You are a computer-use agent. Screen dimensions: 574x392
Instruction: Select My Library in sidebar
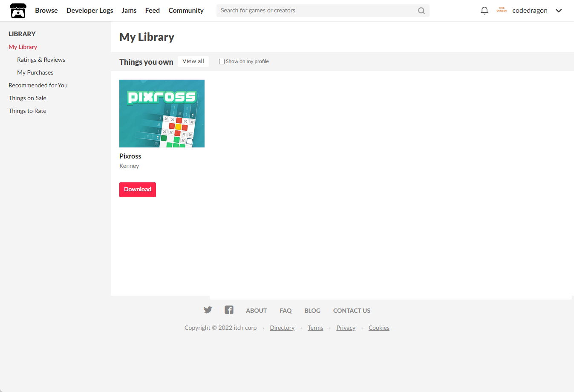coord(23,47)
